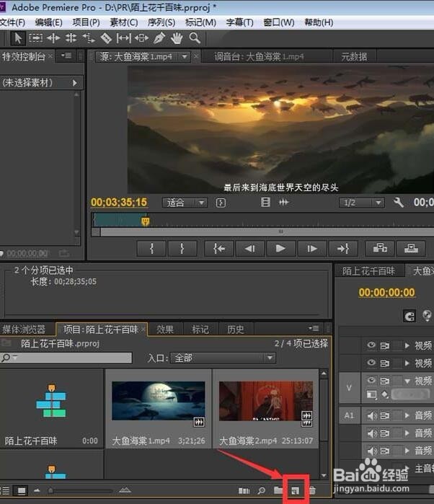Open the 适合 zoom level dropdown
The width and height of the screenshot is (434, 504).
click(x=202, y=203)
